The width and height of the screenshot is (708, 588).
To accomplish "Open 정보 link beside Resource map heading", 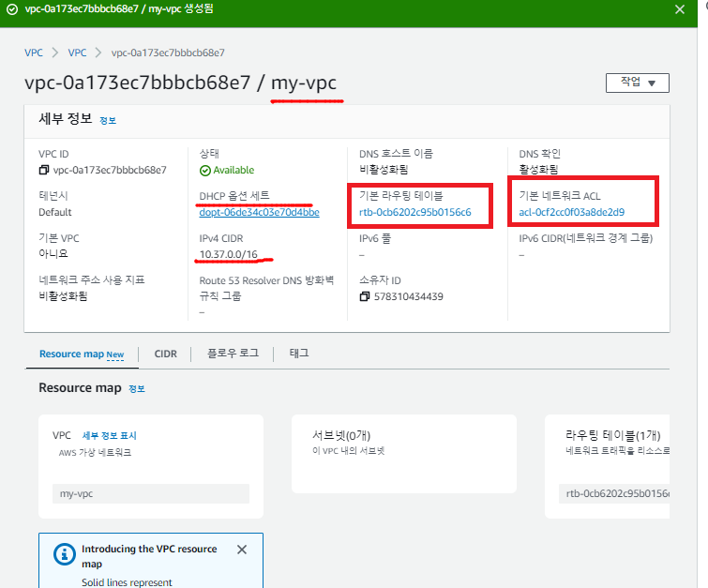I will point(137,389).
